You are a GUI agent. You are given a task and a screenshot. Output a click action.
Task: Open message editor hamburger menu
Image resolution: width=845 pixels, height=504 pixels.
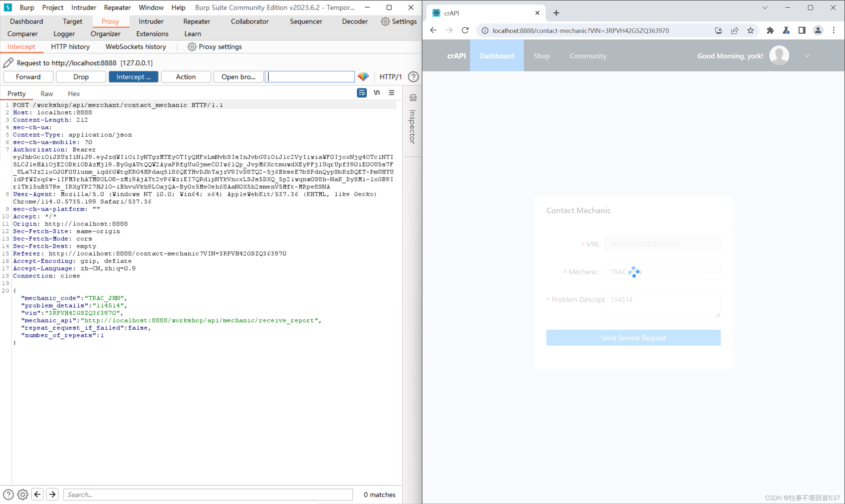[391, 93]
